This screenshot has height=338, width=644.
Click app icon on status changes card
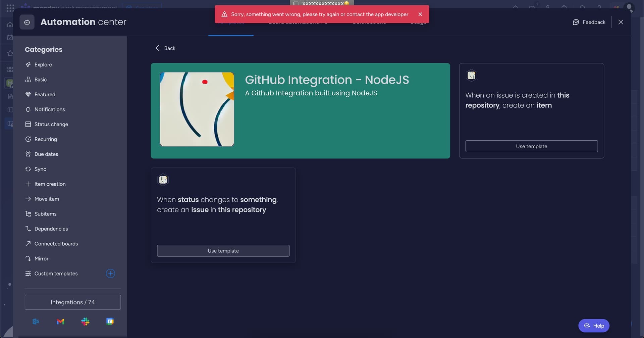tap(163, 180)
